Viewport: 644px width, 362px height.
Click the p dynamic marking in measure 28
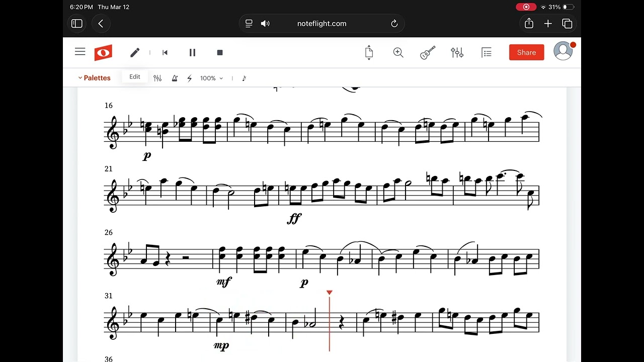click(x=304, y=283)
